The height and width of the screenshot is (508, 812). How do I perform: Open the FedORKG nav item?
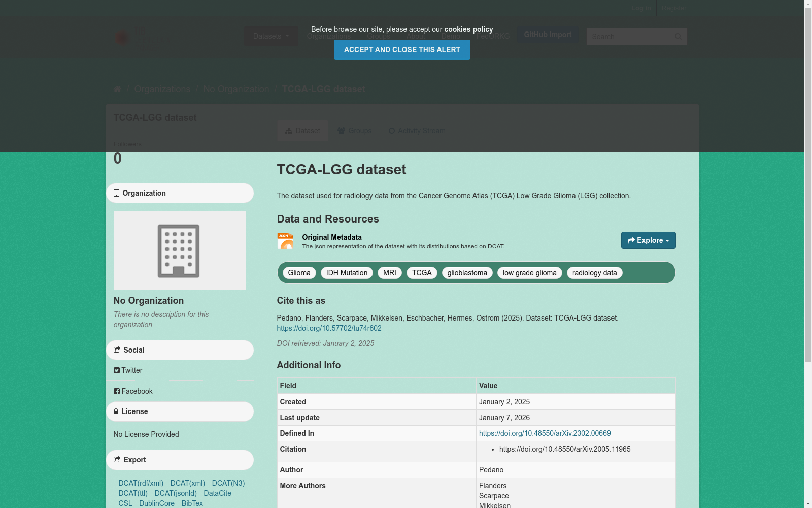(x=493, y=36)
